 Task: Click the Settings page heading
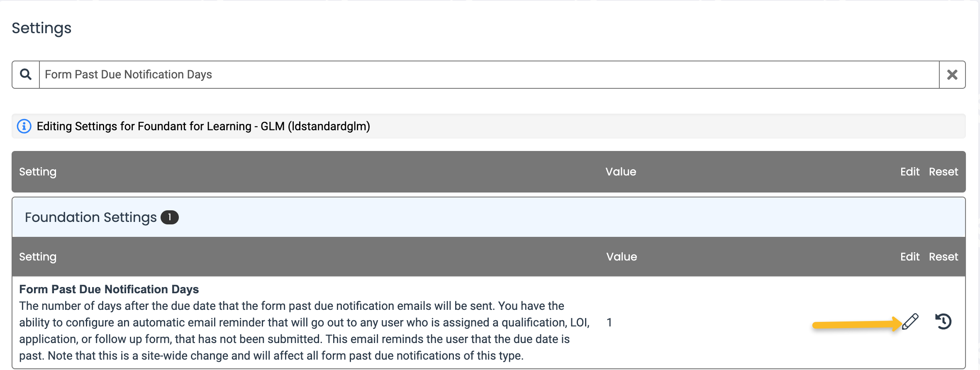[x=41, y=28]
